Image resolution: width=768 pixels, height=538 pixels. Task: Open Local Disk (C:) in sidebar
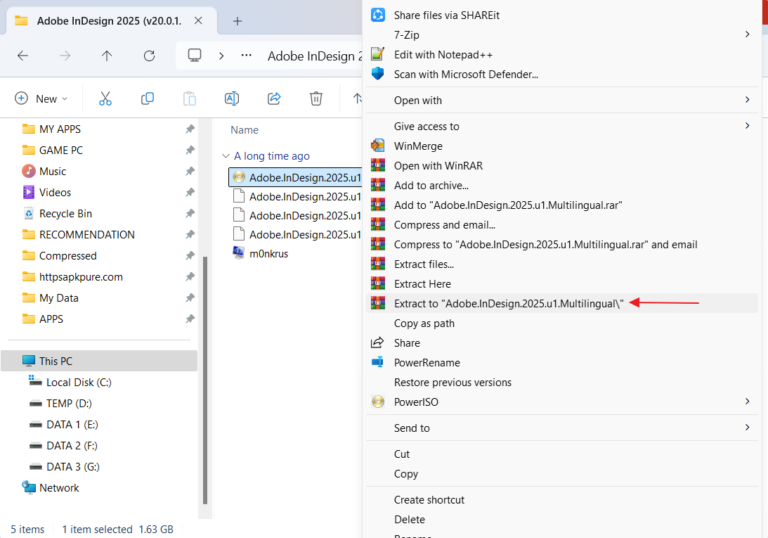click(78, 382)
